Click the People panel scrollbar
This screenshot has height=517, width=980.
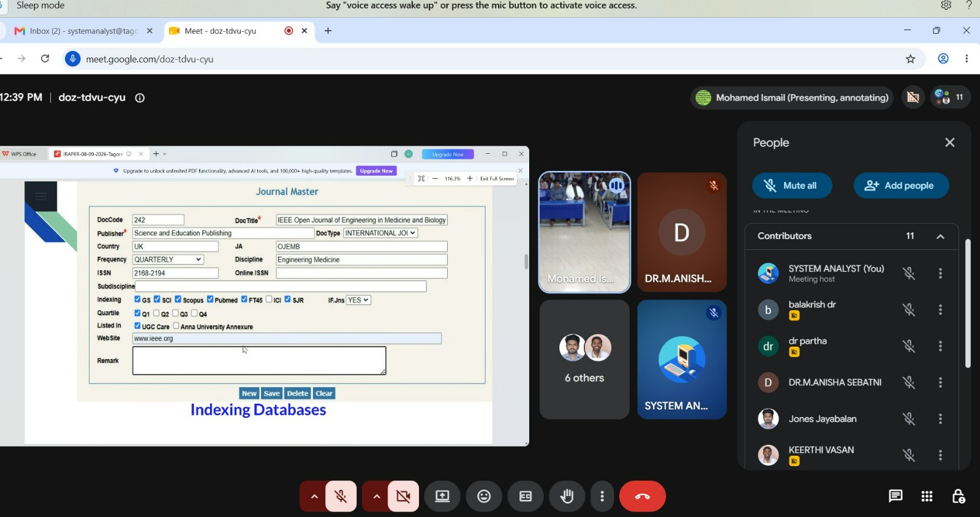968,303
